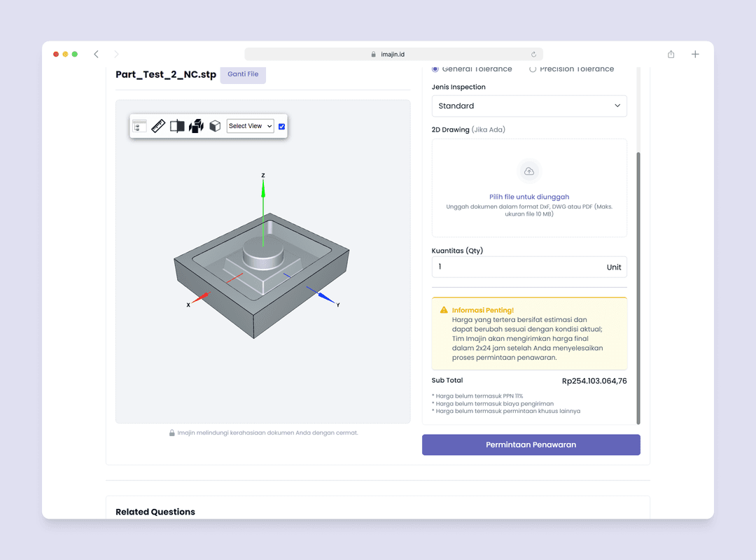
Task: Choose Precision Tolerance radio option
Action: point(533,69)
